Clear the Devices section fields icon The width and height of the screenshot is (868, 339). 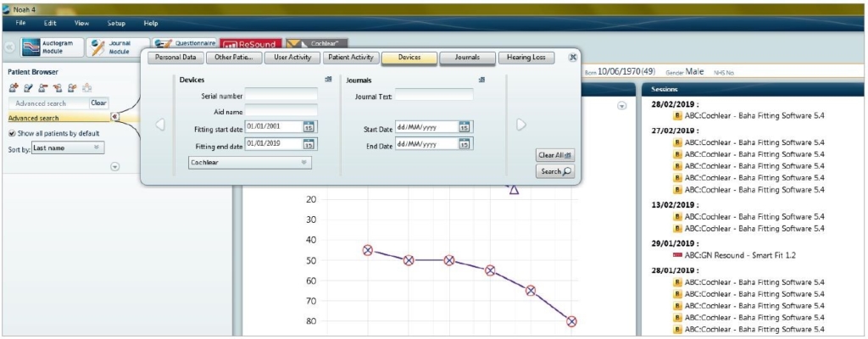pyautogui.click(x=328, y=80)
